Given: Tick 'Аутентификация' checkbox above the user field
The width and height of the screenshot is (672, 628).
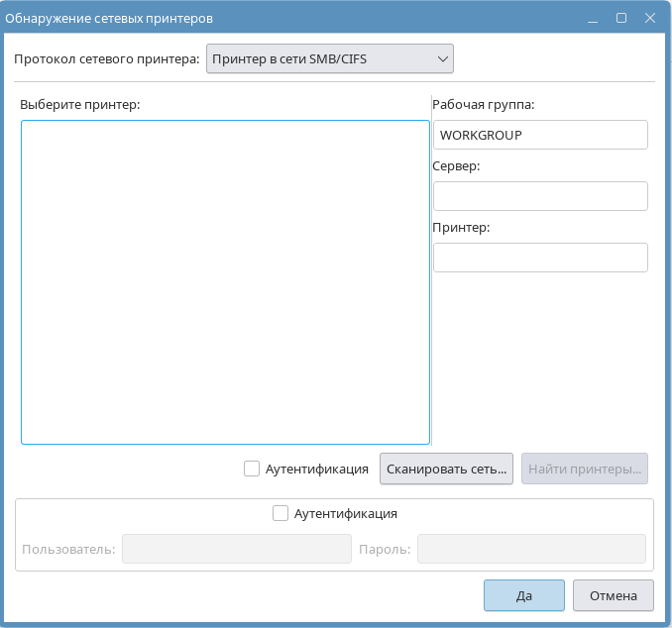Looking at the screenshot, I should coord(280,513).
